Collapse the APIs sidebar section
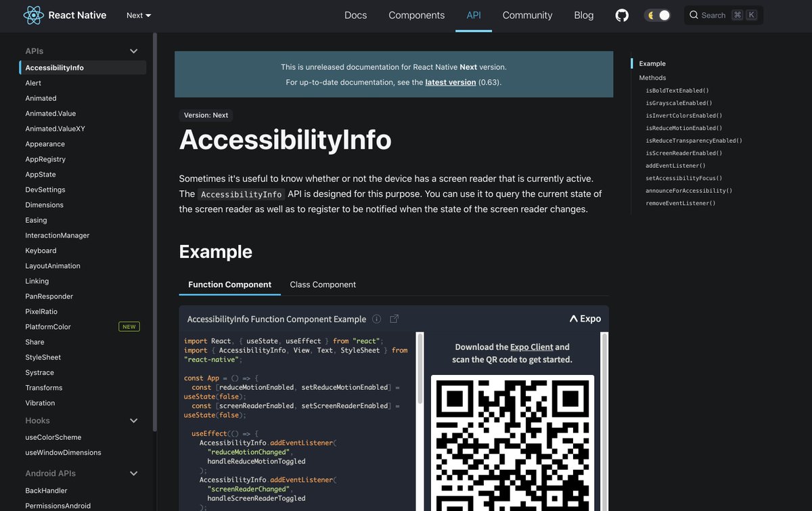The height and width of the screenshot is (511, 812). (x=134, y=51)
